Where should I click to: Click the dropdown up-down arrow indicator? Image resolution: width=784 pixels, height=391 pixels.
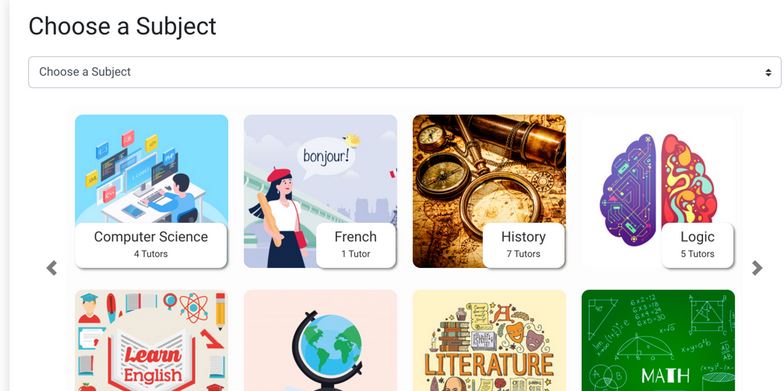pos(768,72)
